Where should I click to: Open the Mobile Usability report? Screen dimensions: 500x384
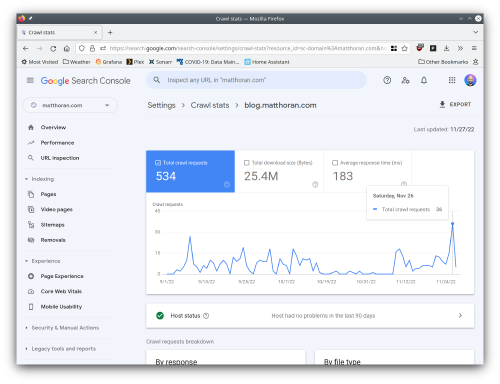(61, 307)
